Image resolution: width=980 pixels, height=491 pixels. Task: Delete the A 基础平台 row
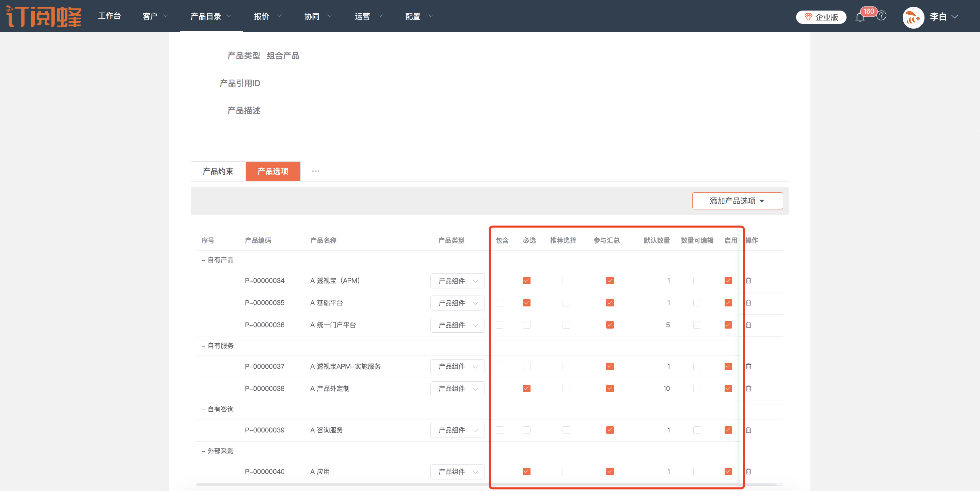(x=748, y=303)
